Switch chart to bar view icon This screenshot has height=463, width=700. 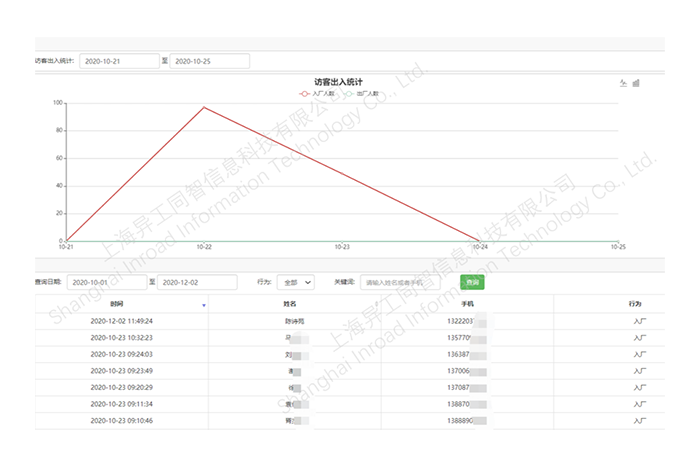point(636,83)
